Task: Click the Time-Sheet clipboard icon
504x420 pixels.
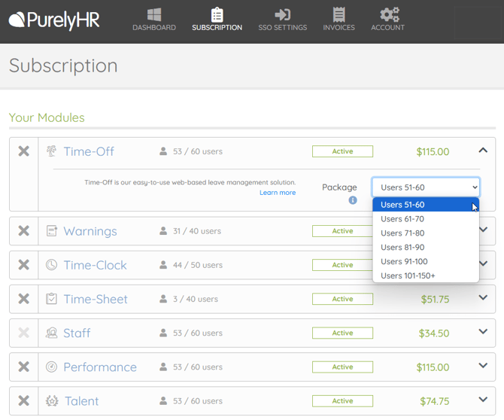Action: click(x=51, y=299)
